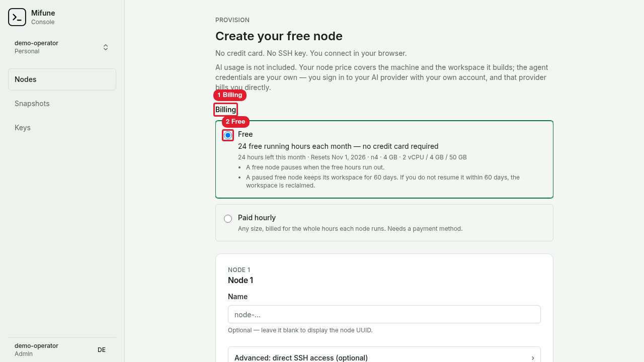
Task: Expand Advanced: direct SSH access section
Action: pyautogui.click(x=384, y=357)
